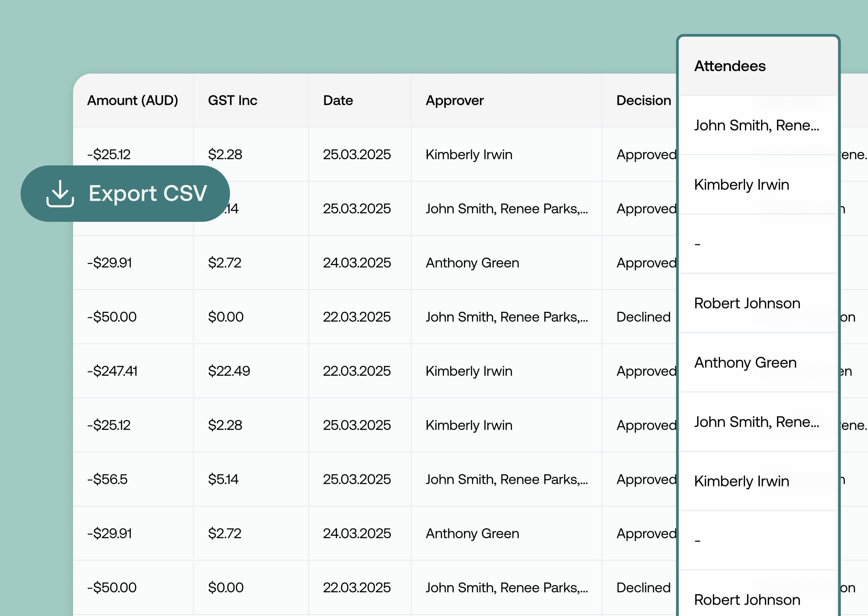This screenshot has width=868, height=616.
Task: Sort by the Amount (AUD) column header
Action: pos(133,100)
